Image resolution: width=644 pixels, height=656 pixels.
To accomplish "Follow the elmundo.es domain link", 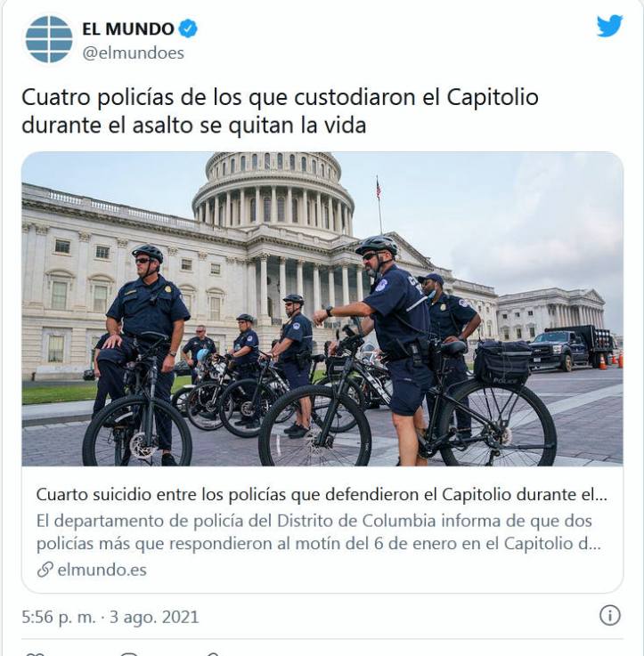I will point(102,570).
